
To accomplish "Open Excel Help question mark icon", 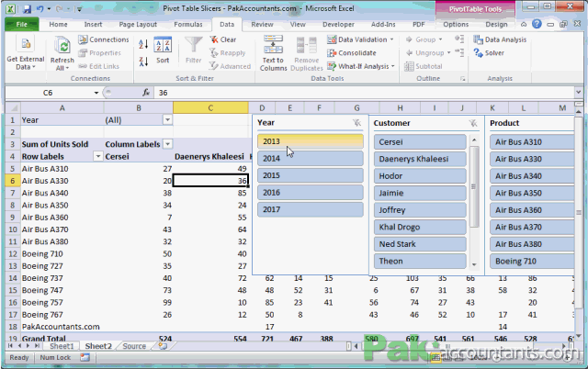I will [x=537, y=24].
